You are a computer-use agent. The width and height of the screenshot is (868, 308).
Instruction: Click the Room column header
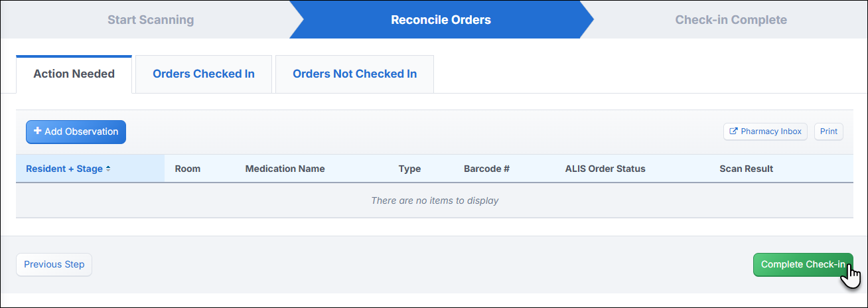(188, 169)
